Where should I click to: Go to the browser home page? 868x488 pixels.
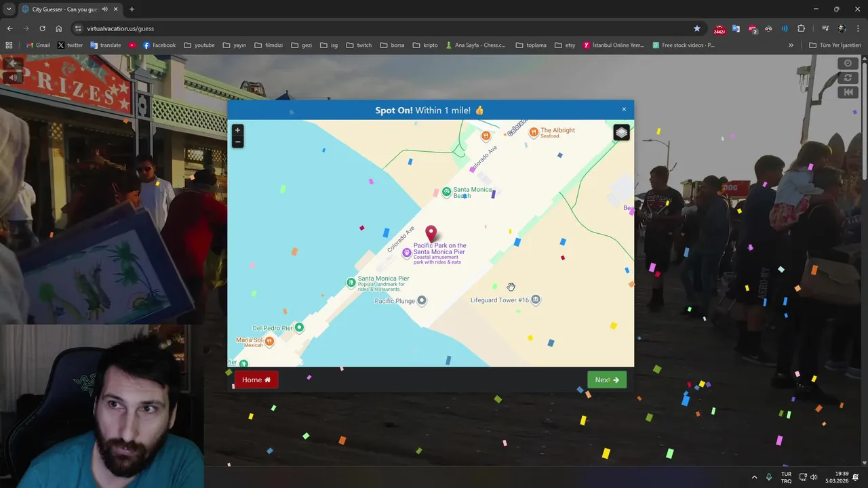[x=58, y=28]
